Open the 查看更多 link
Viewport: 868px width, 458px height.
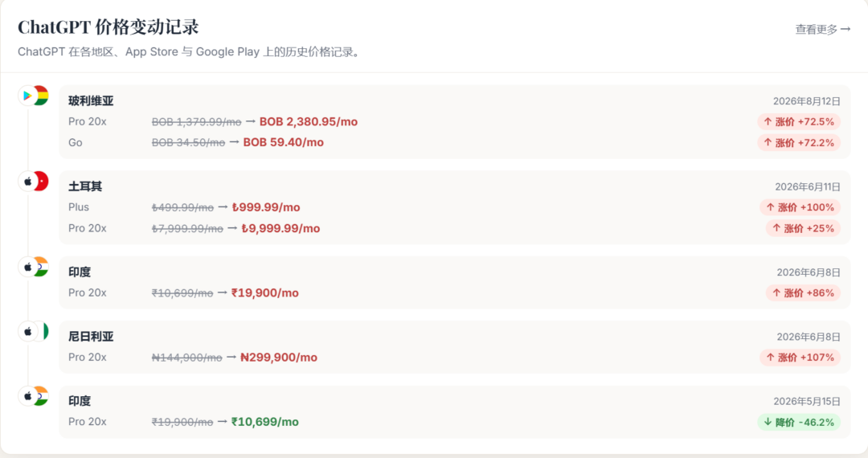click(x=823, y=29)
